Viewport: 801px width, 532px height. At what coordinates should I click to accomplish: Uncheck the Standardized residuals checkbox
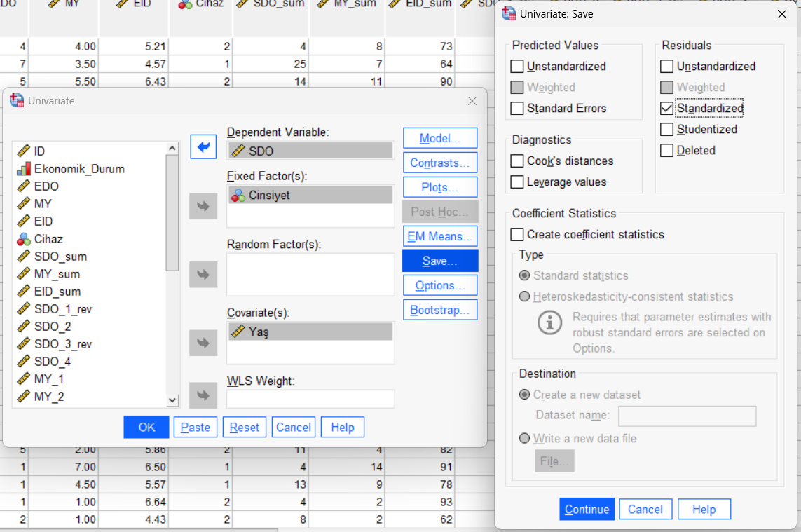[667, 109]
